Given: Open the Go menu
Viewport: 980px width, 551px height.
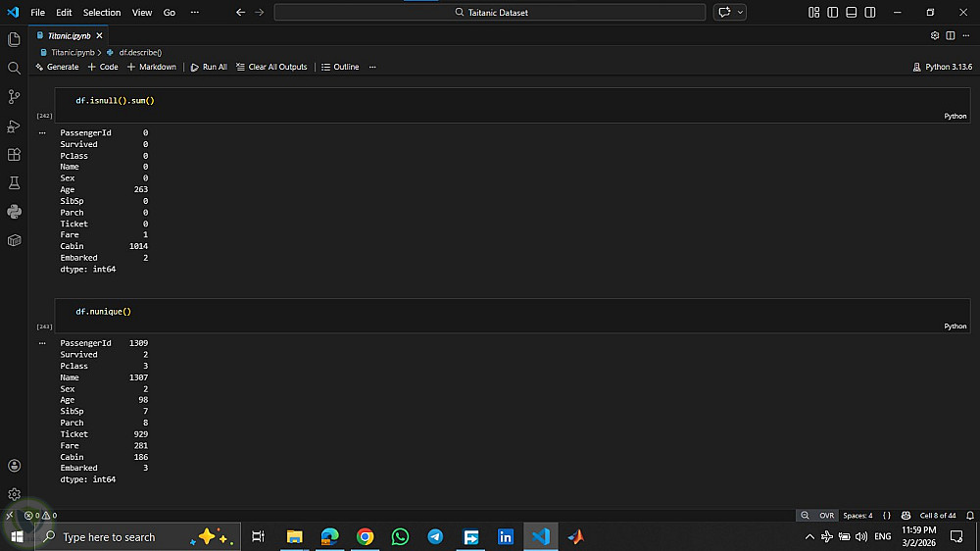Looking at the screenshot, I should point(170,12).
